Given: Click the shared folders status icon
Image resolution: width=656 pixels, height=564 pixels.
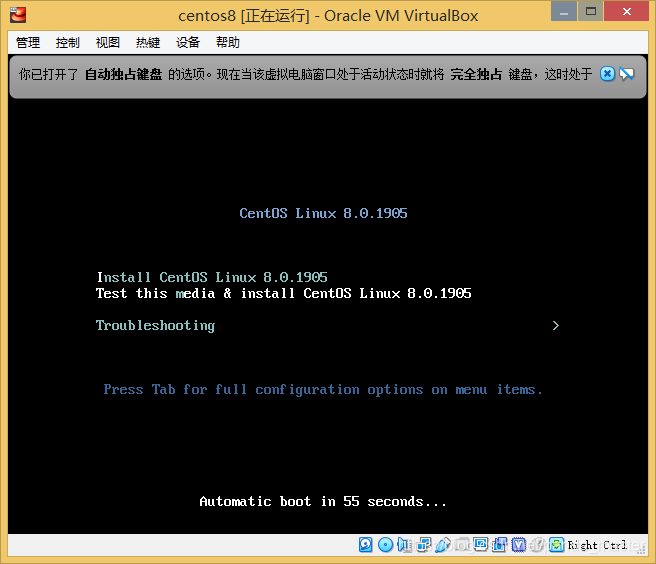Looking at the screenshot, I should click(462, 545).
